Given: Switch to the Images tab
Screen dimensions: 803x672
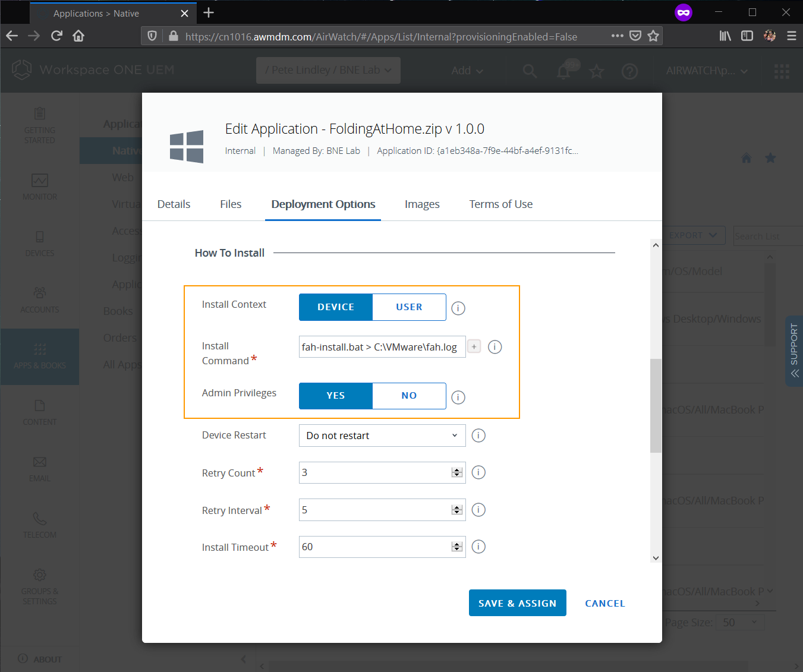Looking at the screenshot, I should click(x=422, y=204).
